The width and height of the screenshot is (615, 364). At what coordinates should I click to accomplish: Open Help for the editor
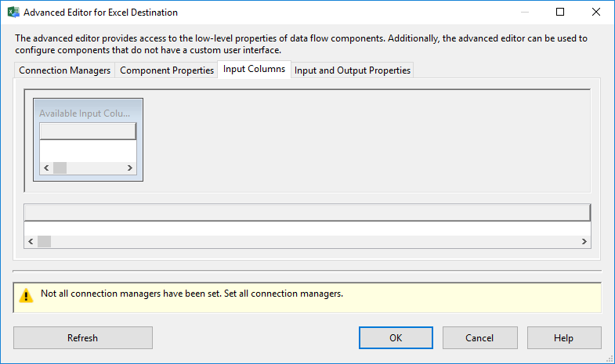tap(563, 337)
